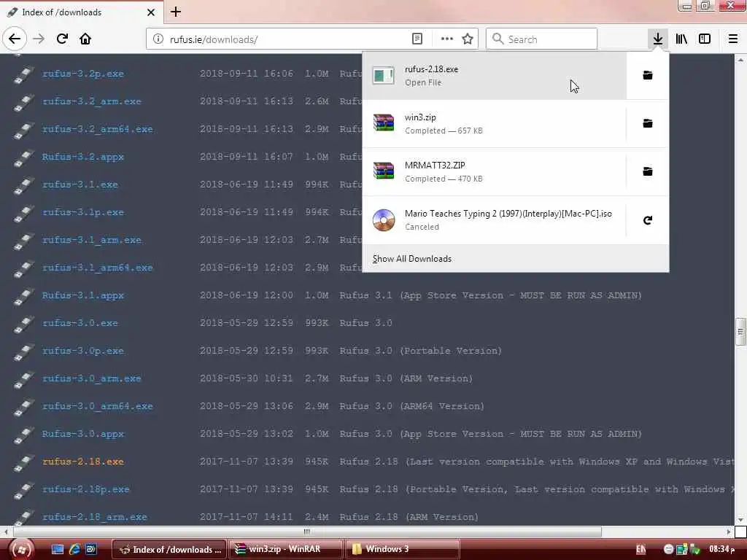Retry the canceled Mario Teaches Typing download
Viewport: 747px width, 560px height.
pos(648,220)
